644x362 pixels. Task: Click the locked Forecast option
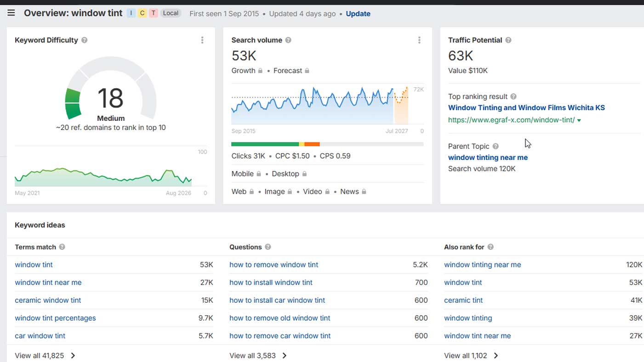click(x=291, y=71)
